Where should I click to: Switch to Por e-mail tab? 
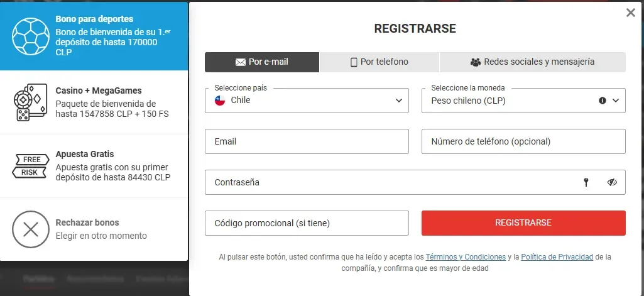(x=262, y=62)
